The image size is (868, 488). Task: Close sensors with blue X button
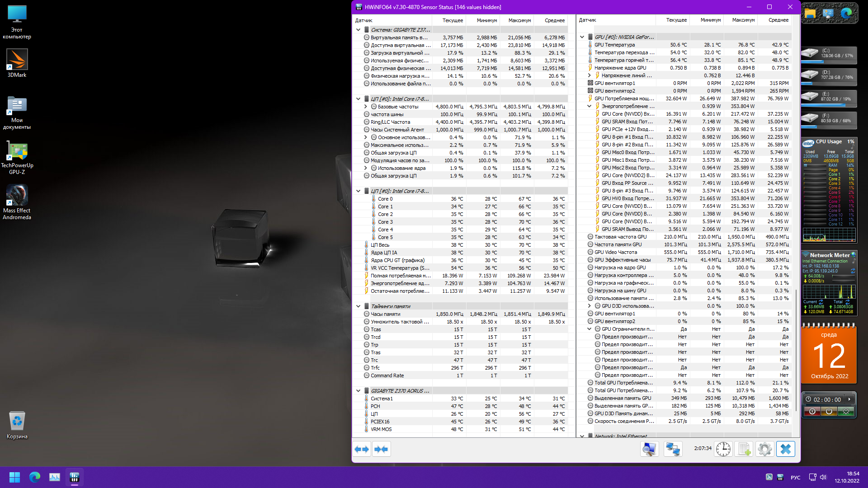coord(785,449)
